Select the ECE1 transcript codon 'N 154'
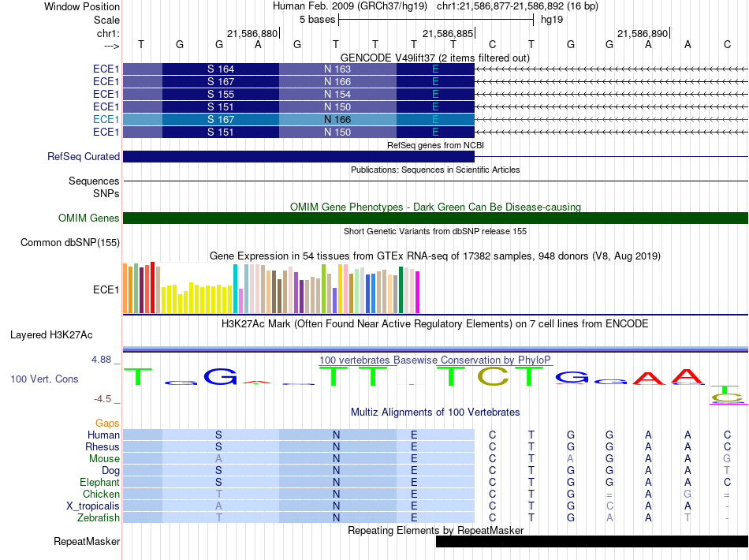The height and width of the screenshot is (560, 749). click(x=337, y=94)
